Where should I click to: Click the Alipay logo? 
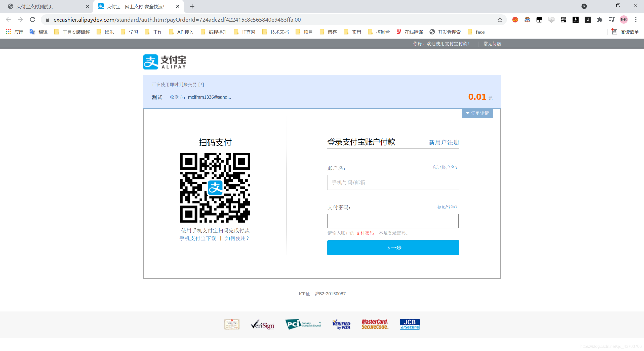pyautogui.click(x=165, y=62)
